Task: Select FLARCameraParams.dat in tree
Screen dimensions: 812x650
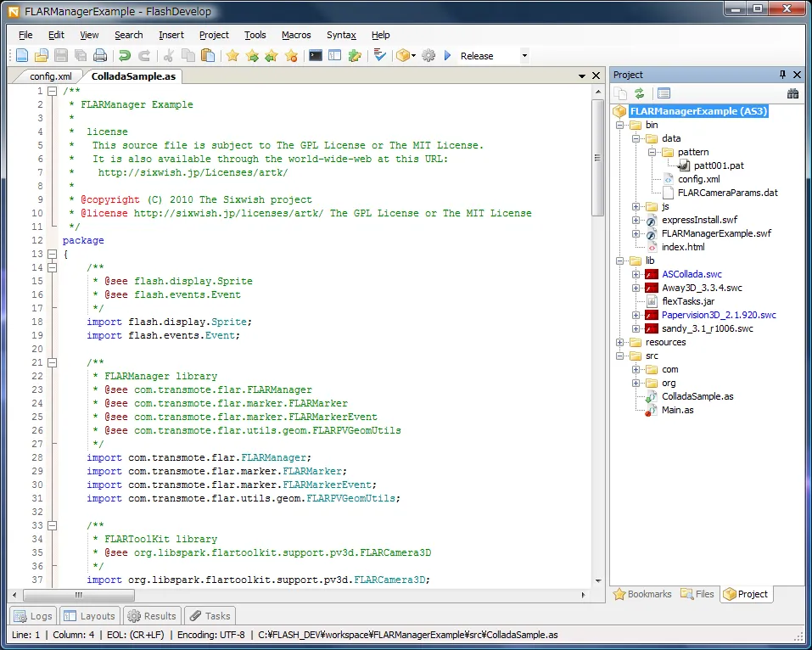Action: (728, 193)
